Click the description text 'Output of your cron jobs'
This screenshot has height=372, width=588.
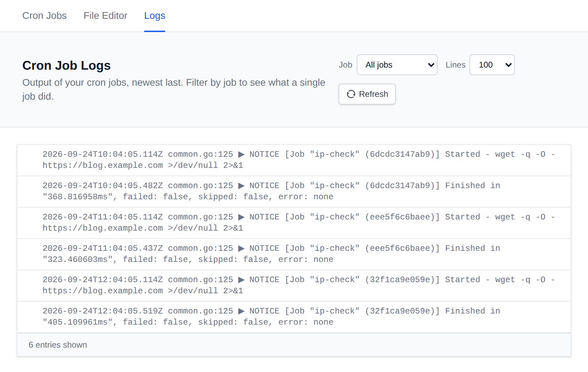tap(174, 90)
